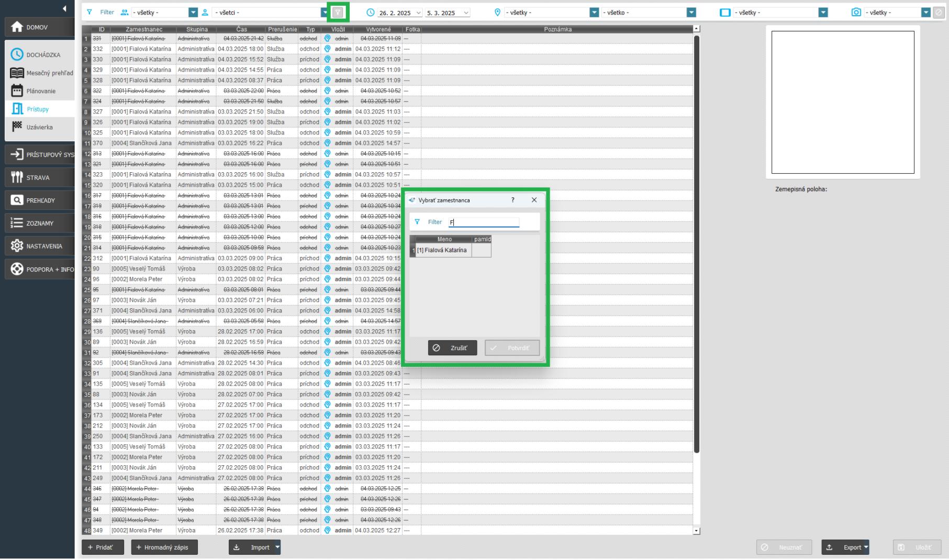Open Podpora + Info section
The image size is (949, 560).
[x=39, y=269]
